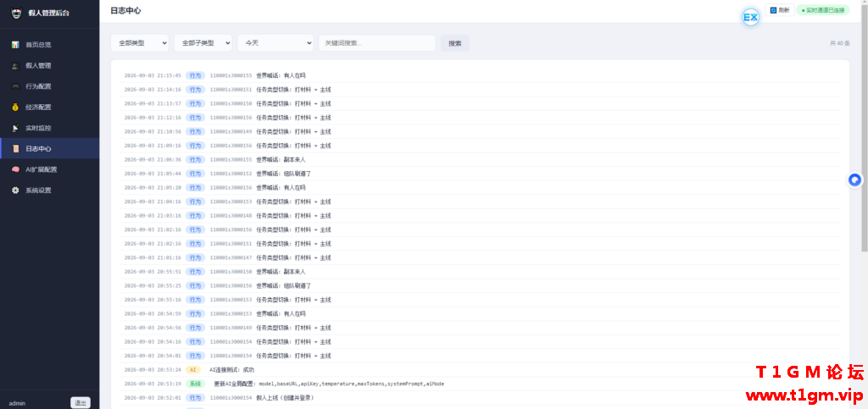
Task: Click 行为 tag on 20:52:01 row
Action: coord(196,398)
